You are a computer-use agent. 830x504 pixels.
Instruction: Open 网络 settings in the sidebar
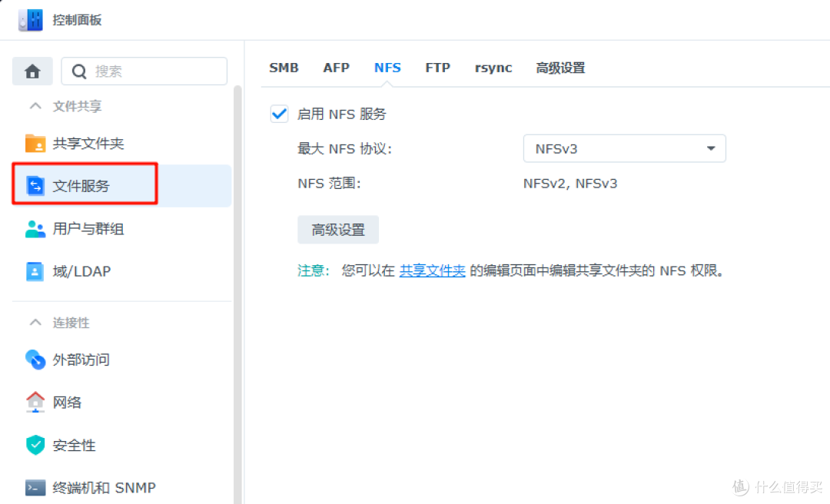(x=67, y=402)
